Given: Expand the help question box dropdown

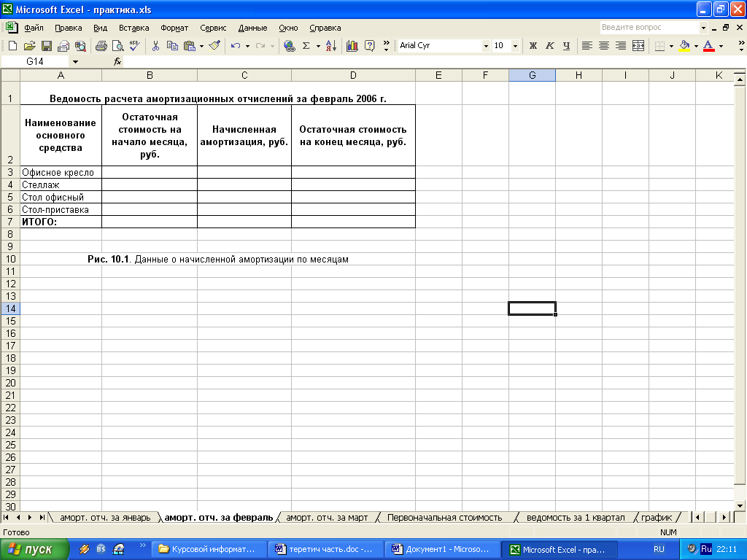Looking at the screenshot, I should click(x=703, y=28).
